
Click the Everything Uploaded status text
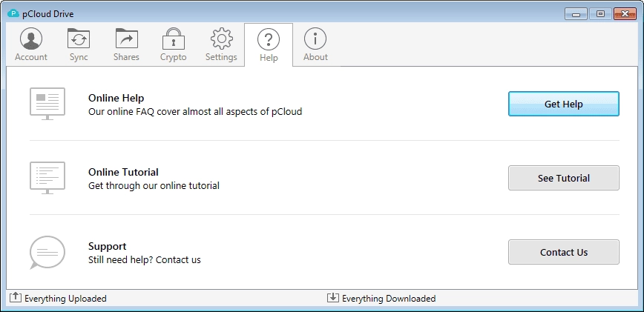(65, 299)
